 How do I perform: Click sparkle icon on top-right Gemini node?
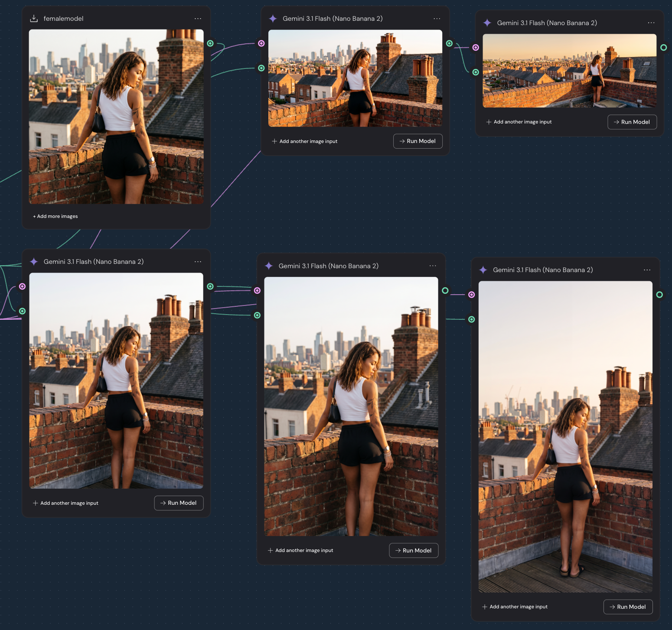[487, 23]
